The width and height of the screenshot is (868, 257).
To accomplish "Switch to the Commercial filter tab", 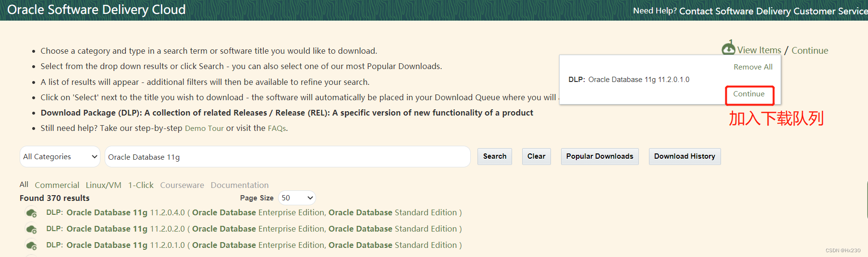I will (57, 185).
